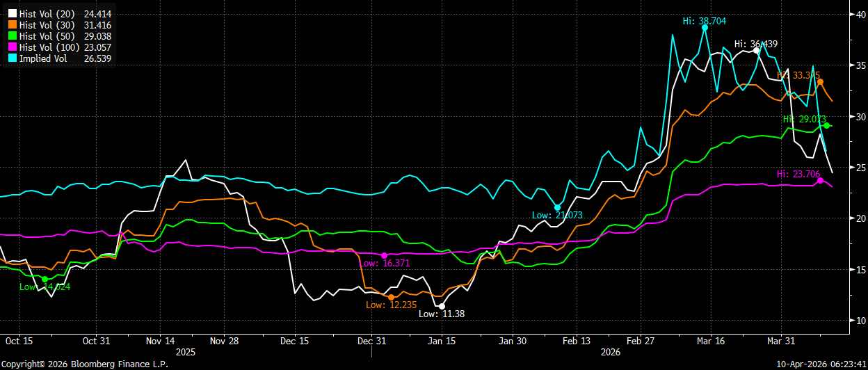Viewport: 868px width, 370px height.
Task: Click the orange Hi 33.375 marker dot
Action: (x=821, y=81)
